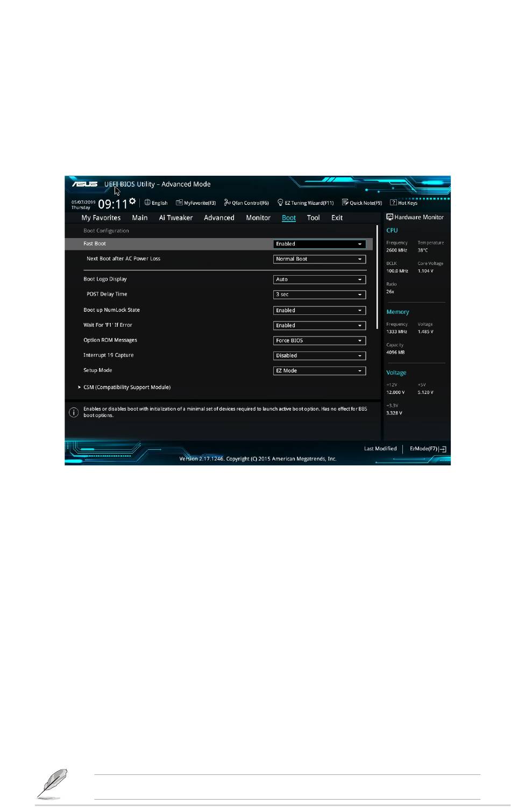Open the Option ROM Messages dropdown

pos(320,341)
